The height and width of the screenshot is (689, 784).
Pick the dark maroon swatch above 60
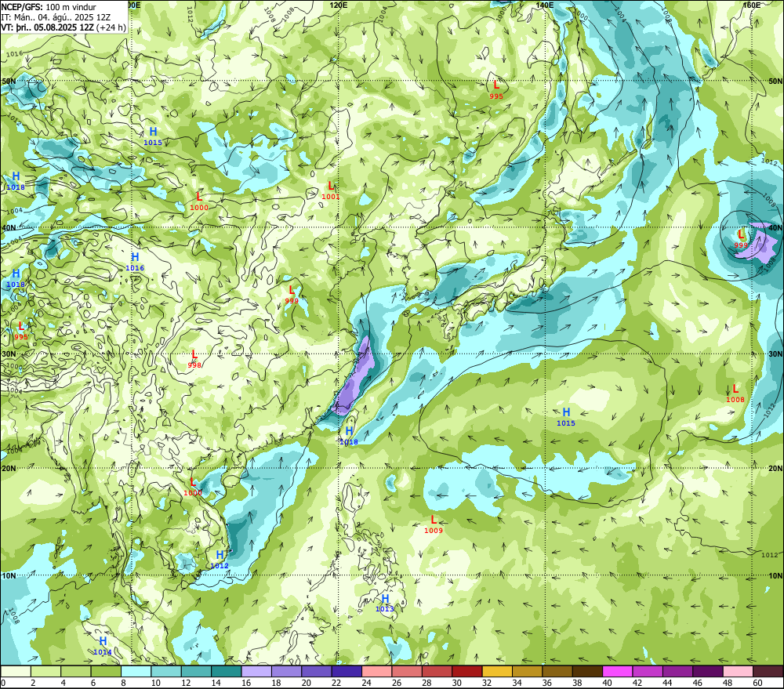coord(768,671)
